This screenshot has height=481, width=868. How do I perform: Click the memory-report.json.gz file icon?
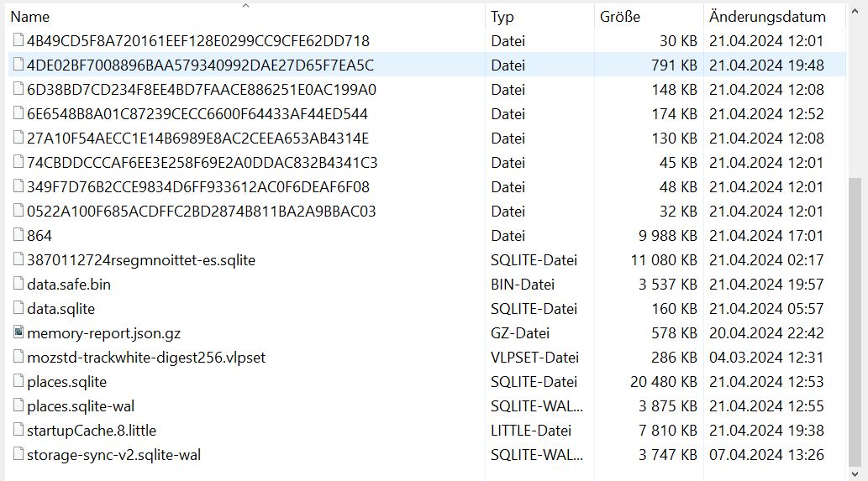[18, 332]
